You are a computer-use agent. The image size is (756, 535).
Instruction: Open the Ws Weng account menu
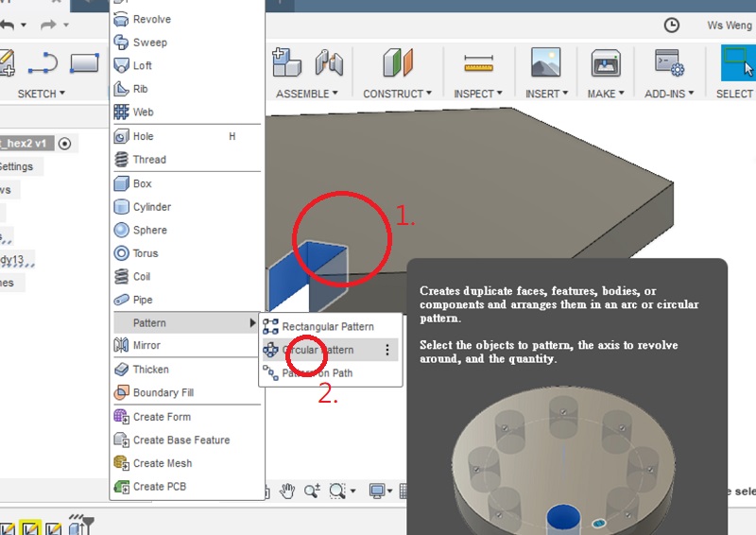(x=729, y=26)
